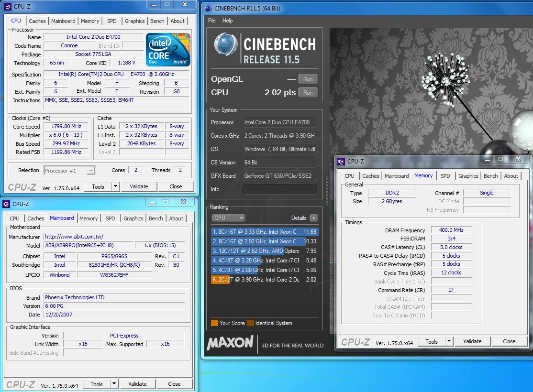Switch to CPU tab in the CPU-Z mainboard window
533x392 pixels.
15,218
